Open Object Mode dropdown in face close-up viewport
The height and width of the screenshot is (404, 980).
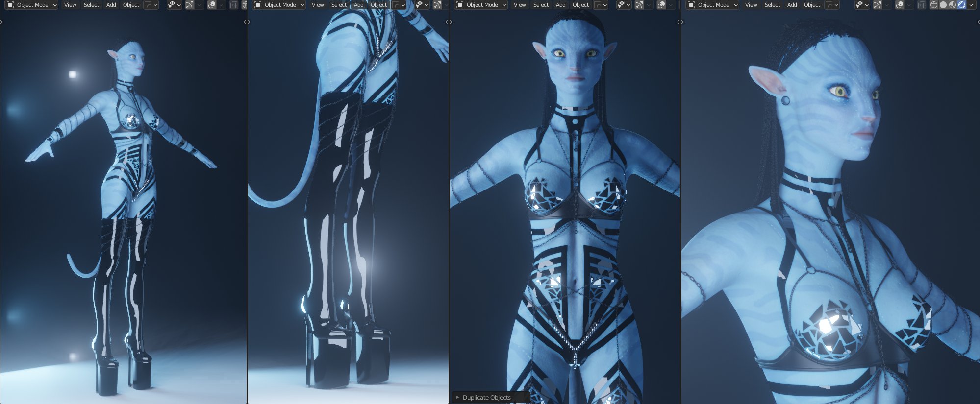coord(713,5)
